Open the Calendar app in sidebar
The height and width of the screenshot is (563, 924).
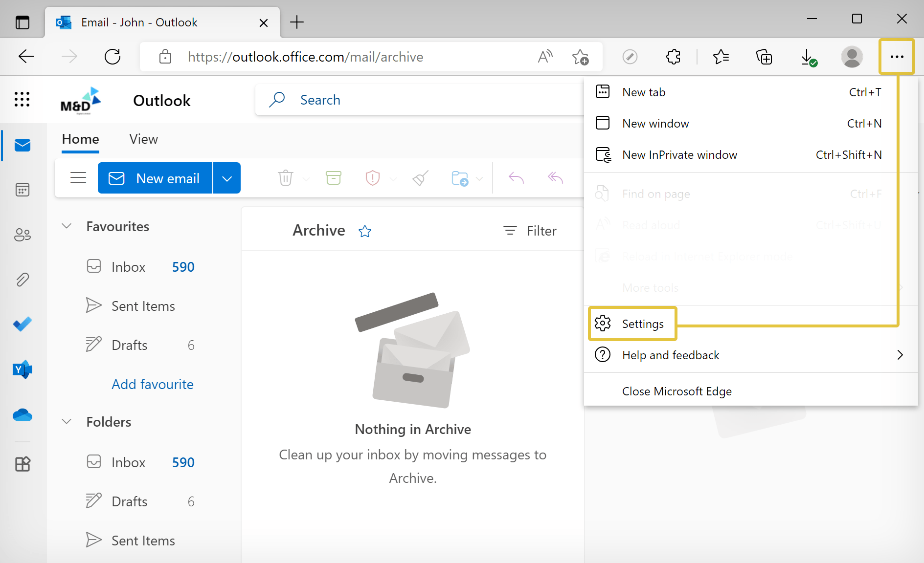(23, 190)
